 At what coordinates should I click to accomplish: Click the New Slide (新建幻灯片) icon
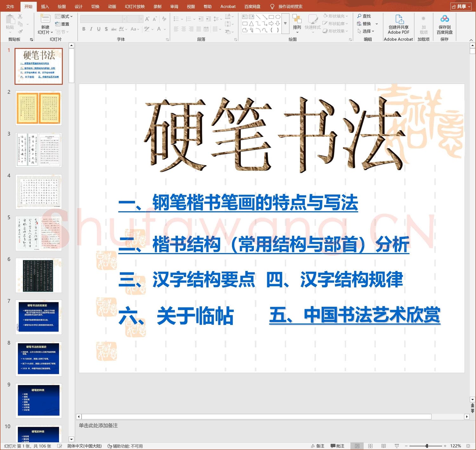(45, 19)
